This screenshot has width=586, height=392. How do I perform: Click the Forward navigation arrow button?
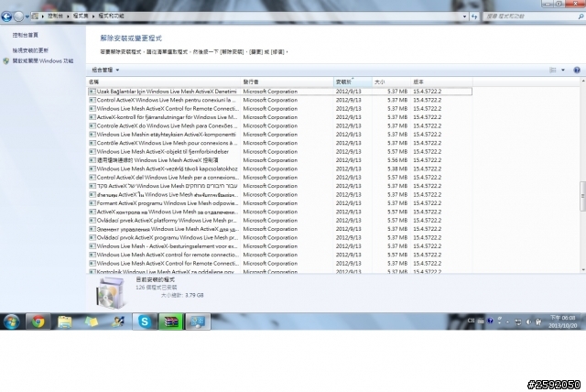point(18,16)
